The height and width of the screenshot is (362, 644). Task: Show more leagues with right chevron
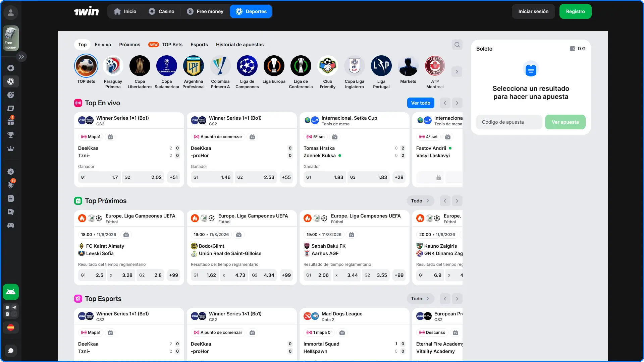pos(457,72)
